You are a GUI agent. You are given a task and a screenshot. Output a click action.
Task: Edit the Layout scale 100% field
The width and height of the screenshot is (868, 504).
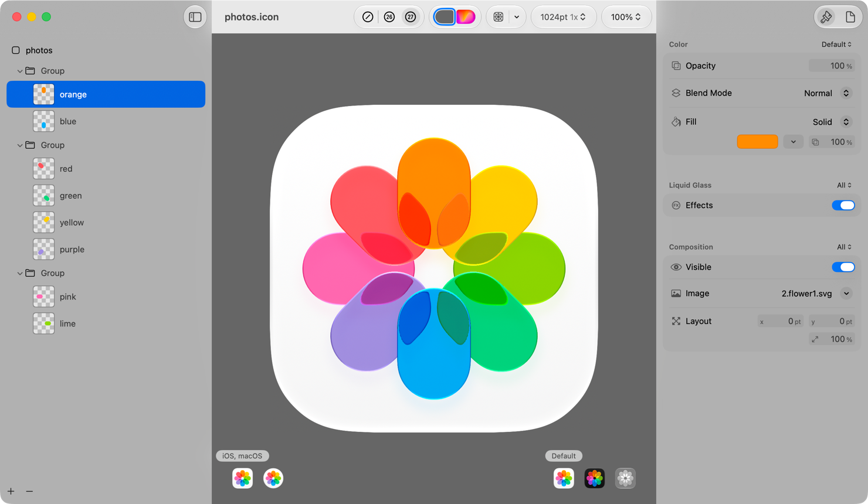[831, 339]
